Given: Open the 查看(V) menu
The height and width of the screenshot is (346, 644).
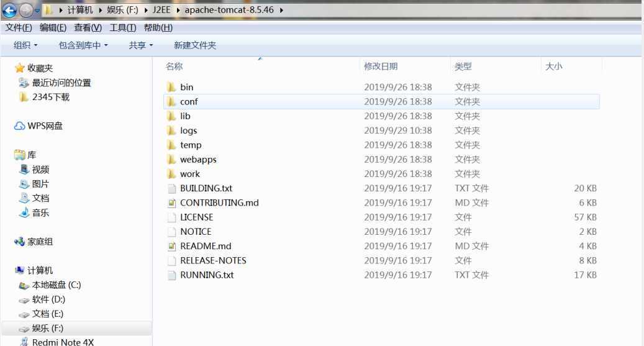Looking at the screenshot, I should [x=88, y=27].
